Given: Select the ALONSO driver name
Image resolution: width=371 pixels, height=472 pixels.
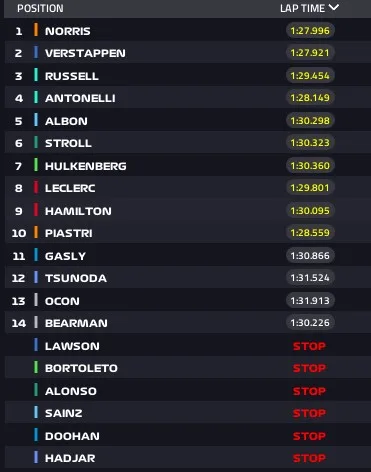Looking at the screenshot, I should (x=71, y=391).
